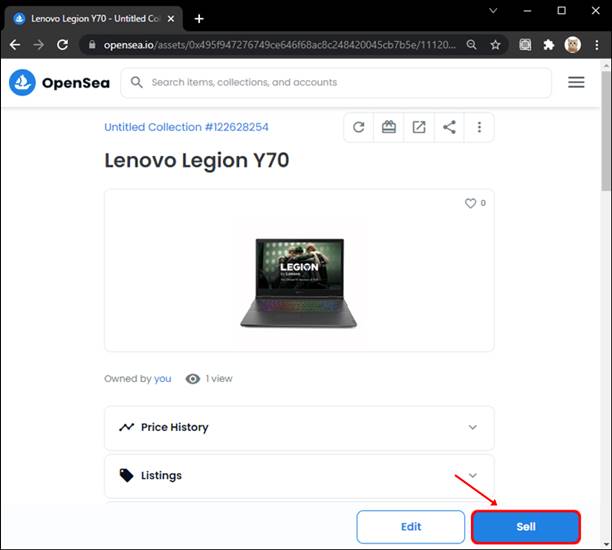612x550 pixels.
Task: Click the OpenSea search field
Action: coord(340,83)
